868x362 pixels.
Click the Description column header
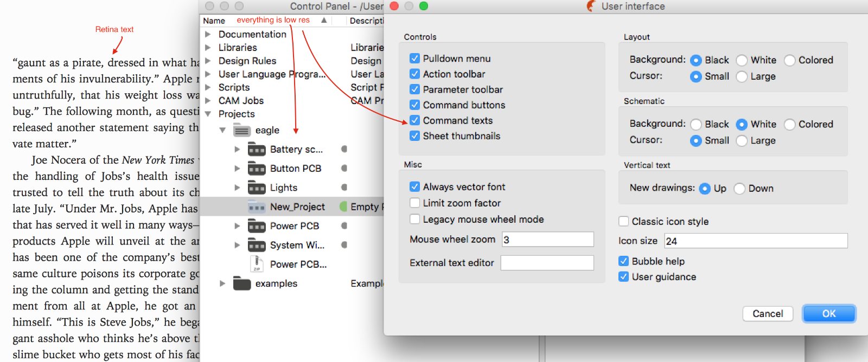(x=366, y=21)
